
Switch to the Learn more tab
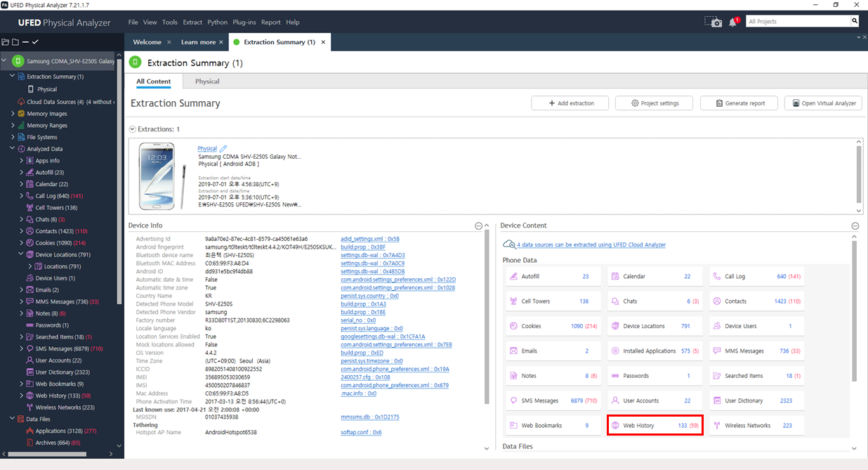pos(202,42)
